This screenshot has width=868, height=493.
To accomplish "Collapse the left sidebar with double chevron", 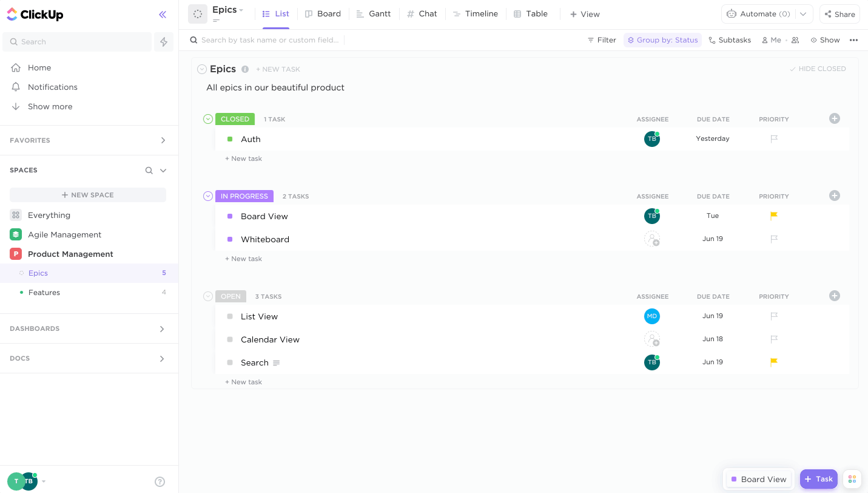I will pos(162,15).
